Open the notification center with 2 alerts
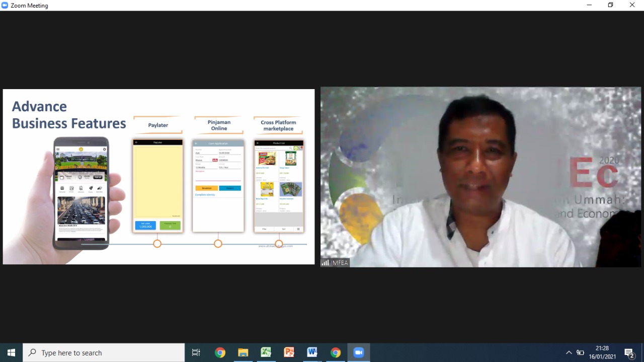Viewport: 644px width, 362px height. [629, 352]
